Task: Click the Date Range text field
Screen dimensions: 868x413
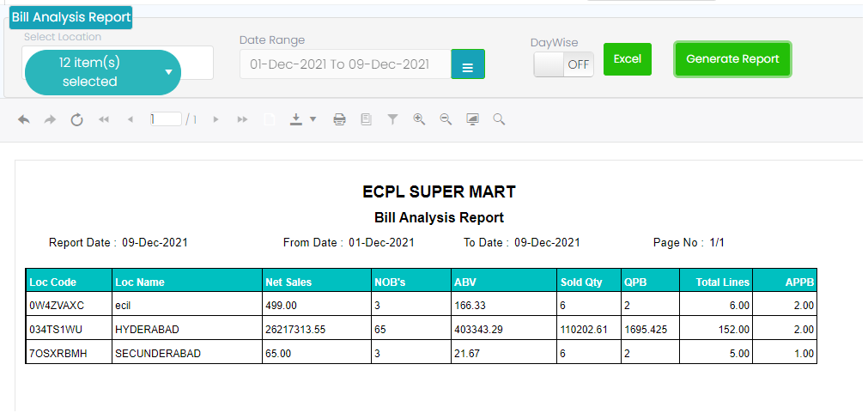Action: tap(345, 64)
